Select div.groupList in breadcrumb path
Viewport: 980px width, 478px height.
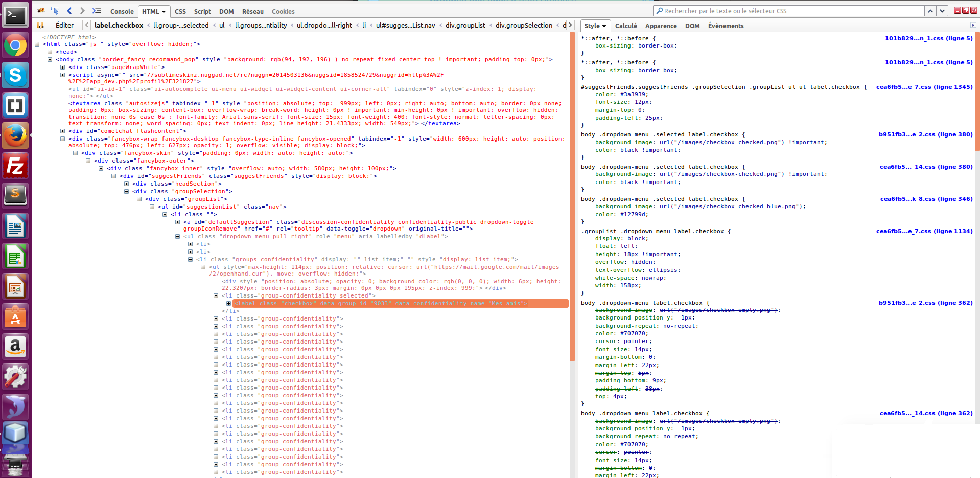click(x=465, y=25)
